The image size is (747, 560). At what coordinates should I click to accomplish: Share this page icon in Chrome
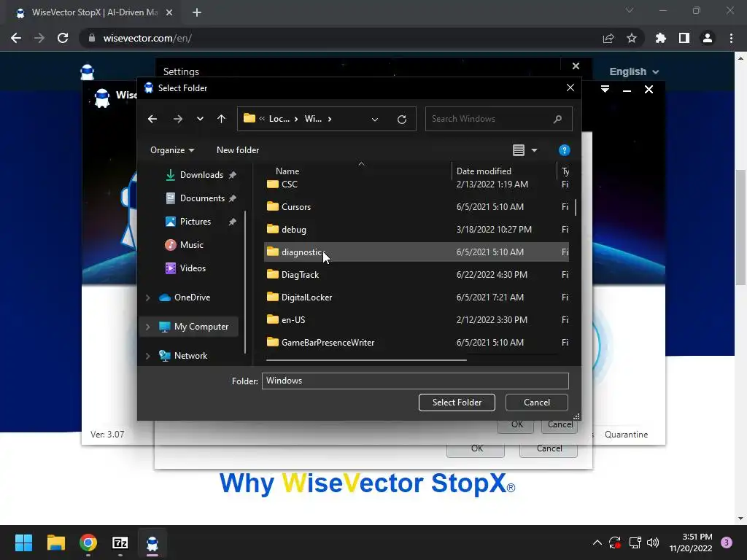pyautogui.click(x=608, y=38)
